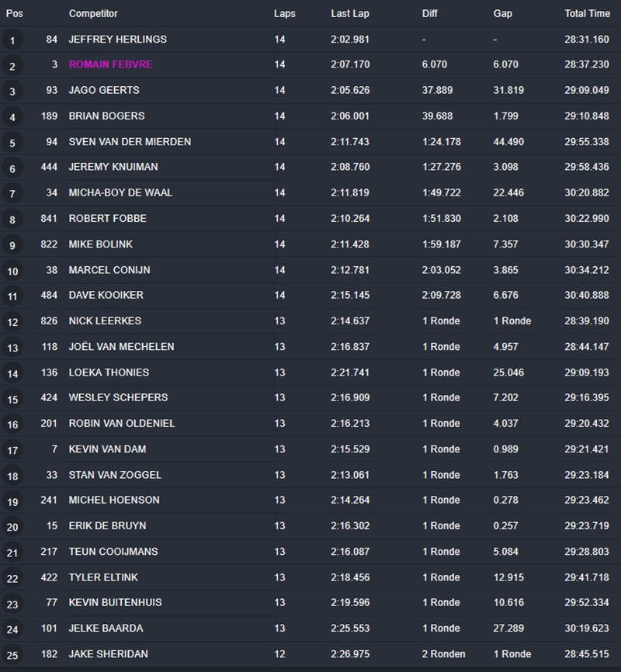Viewport: 621px width, 672px height.
Task: Select Brian Bogers' total time 29:10.848
Action: coord(587,116)
